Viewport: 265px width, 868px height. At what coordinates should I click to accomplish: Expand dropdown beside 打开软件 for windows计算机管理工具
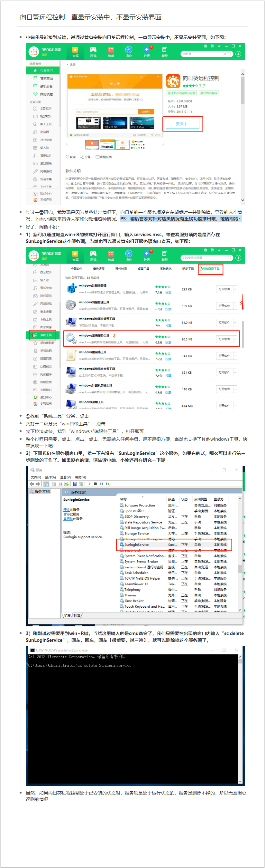[235, 389]
